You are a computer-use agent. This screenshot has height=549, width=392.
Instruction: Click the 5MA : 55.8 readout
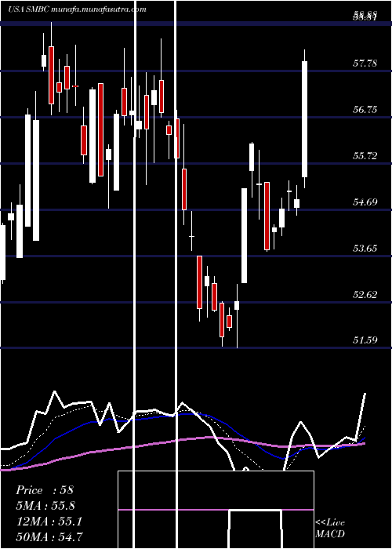[45, 506]
